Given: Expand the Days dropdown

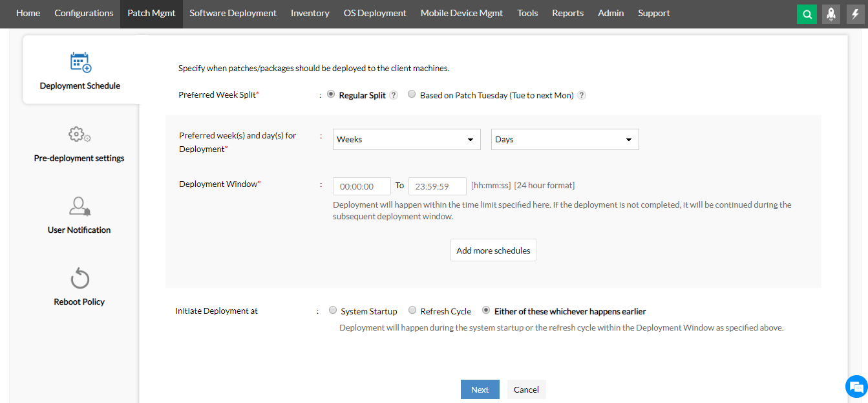Looking at the screenshot, I should click(x=564, y=139).
